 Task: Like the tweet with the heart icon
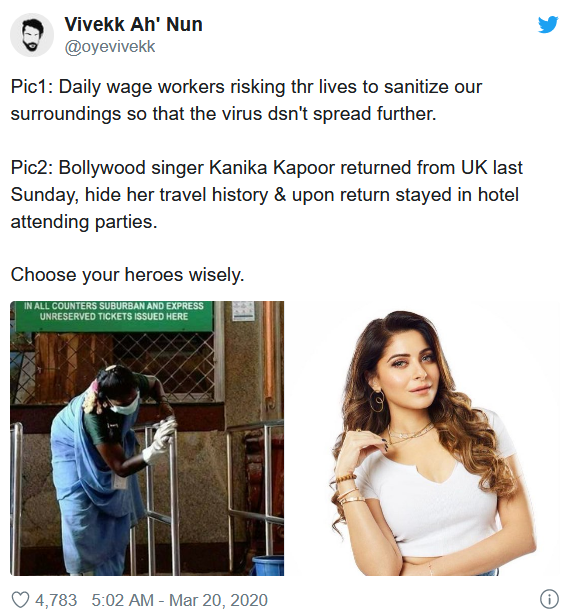[20, 600]
